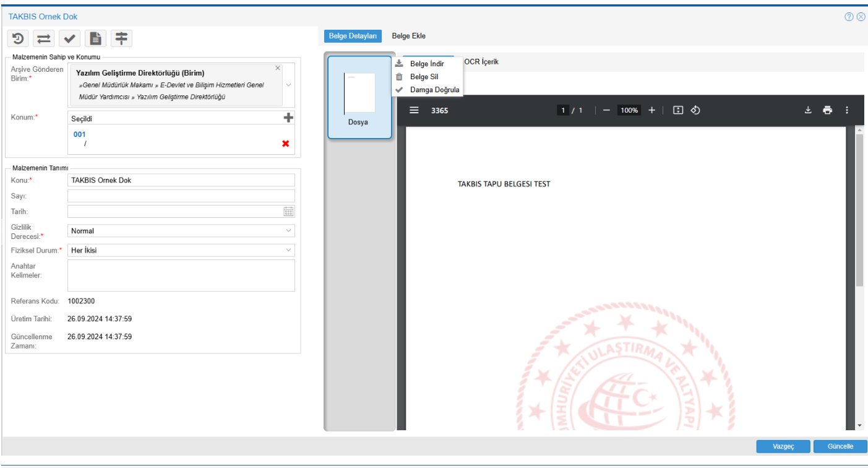Select Belge Sil from context menu
Viewport: 868px width, 468px height.
(x=423, y=77)
